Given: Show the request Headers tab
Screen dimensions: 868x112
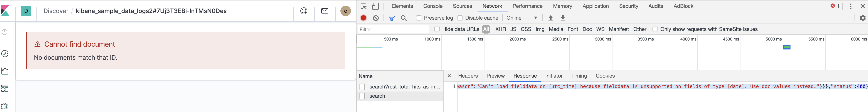Looking at the screenshot, I should tap(468, 76).
